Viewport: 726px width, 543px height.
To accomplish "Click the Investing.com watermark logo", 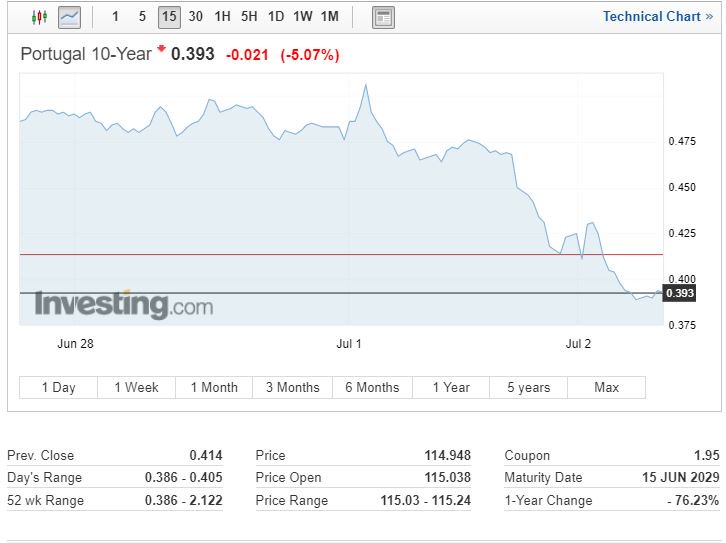I will (124, 304).
